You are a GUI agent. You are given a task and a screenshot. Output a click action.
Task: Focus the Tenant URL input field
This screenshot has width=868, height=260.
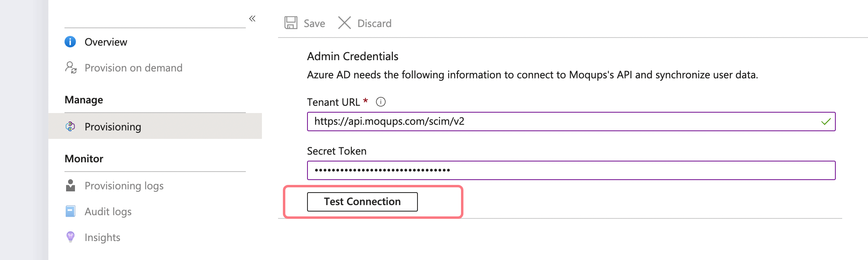click(564, 122)
